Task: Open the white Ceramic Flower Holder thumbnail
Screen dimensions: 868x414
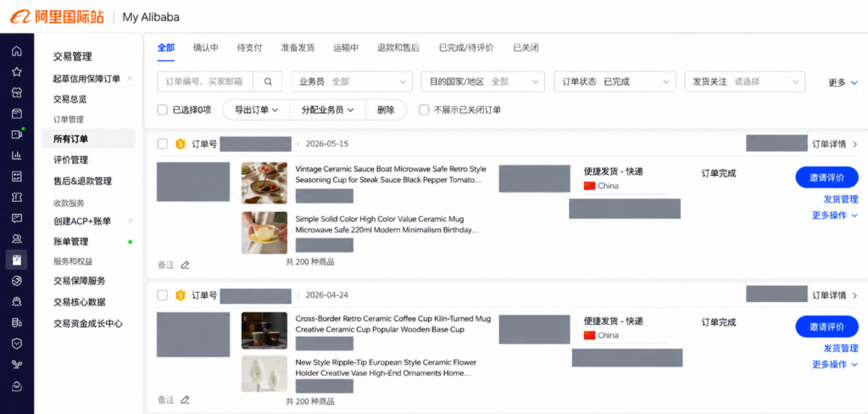Action: [264, 374]
